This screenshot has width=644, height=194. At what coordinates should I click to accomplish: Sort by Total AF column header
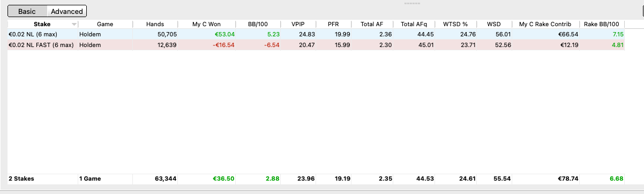tap(372, 24)
